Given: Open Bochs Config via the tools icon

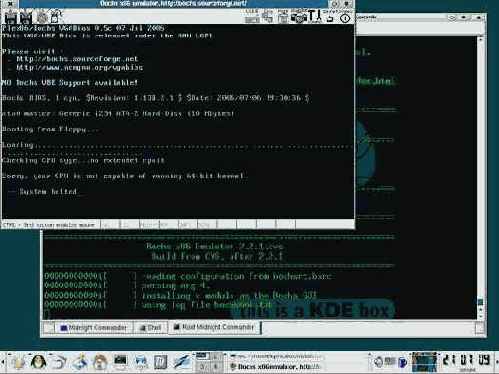Looking at the screenshot, I should (314, 17).
